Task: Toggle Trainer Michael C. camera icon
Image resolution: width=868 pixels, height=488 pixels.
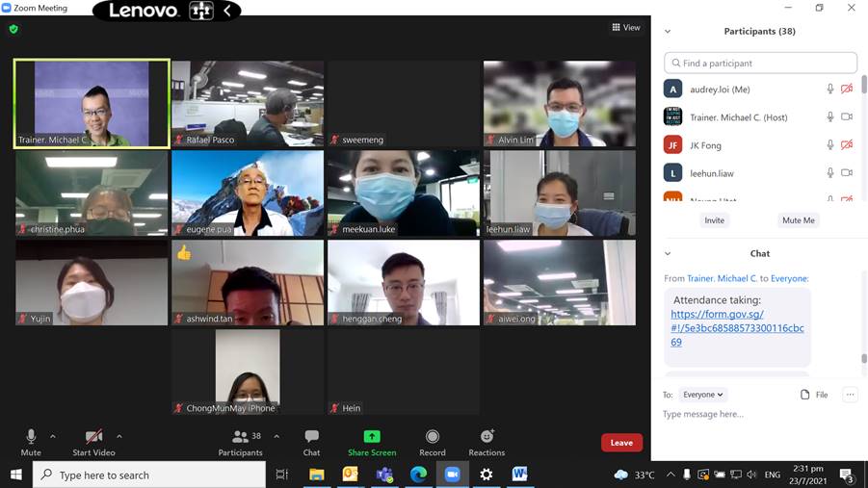Action: 847,116
